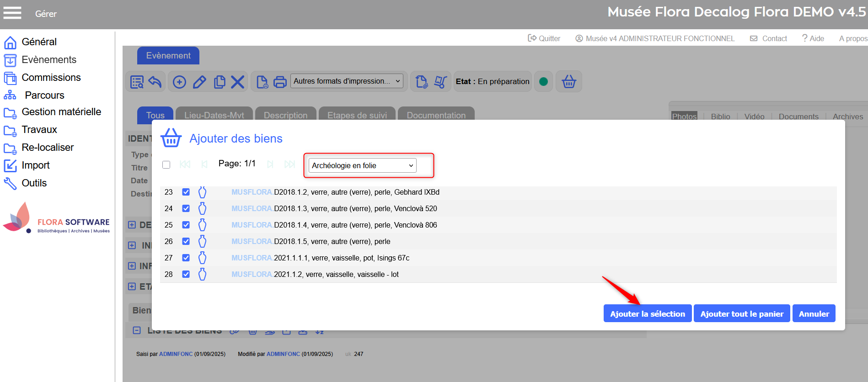Toggle the select-all checkbox beside pagination
Viewport: 868px width, 382px height.
pos(166,164)
